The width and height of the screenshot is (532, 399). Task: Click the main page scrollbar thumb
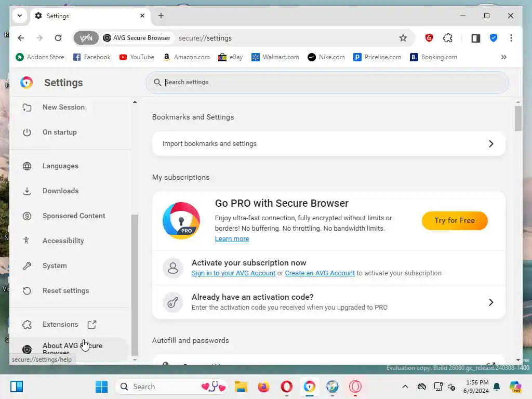518,118
